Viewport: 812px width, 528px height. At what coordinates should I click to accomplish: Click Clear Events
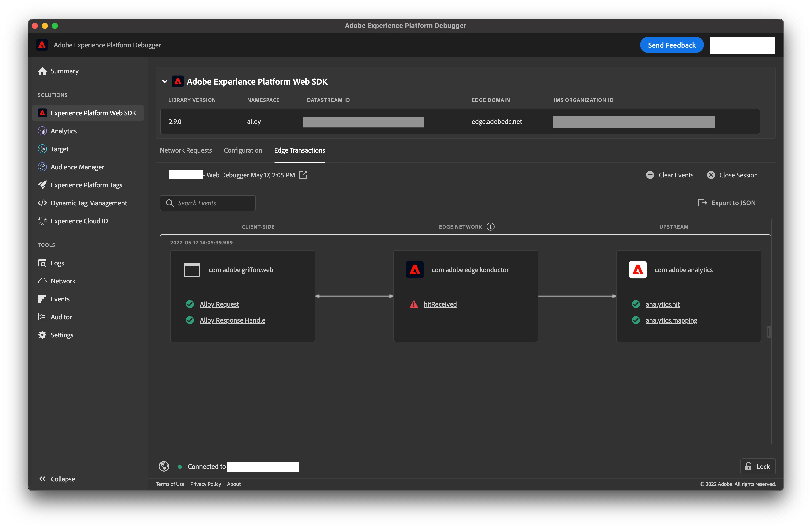tap(670, 175)
